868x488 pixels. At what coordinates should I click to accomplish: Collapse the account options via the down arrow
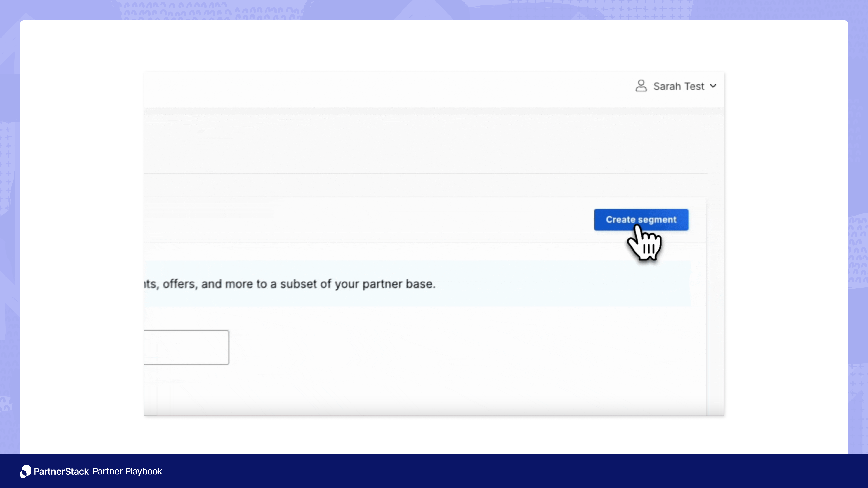click(713, 86)
